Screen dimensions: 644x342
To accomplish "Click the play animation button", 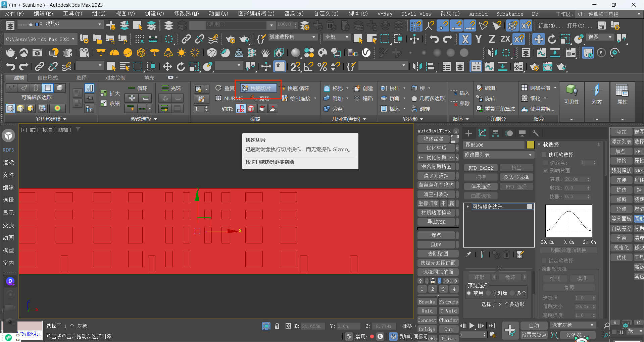I will tap(472, 326).
